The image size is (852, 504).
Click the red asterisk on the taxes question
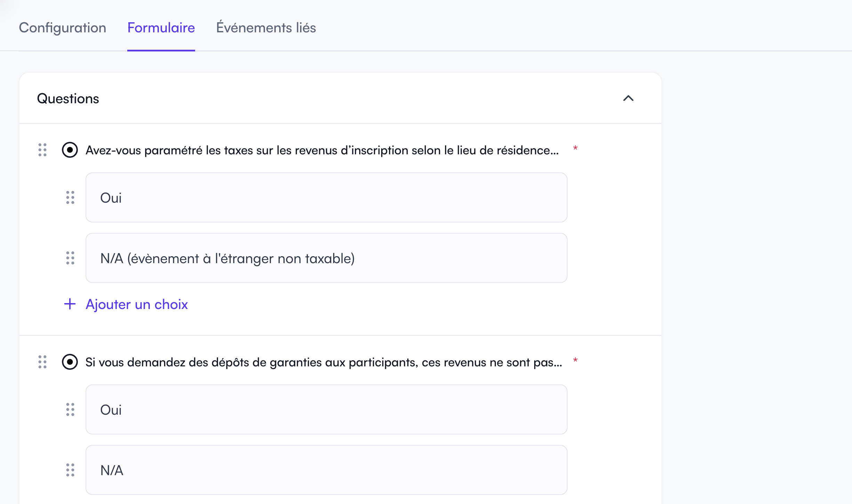point(575,148)
